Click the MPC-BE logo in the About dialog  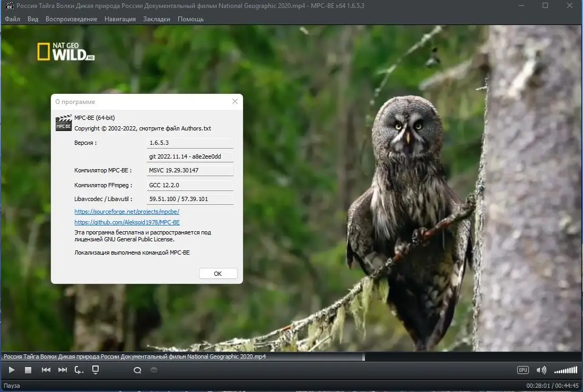(63, 123)
